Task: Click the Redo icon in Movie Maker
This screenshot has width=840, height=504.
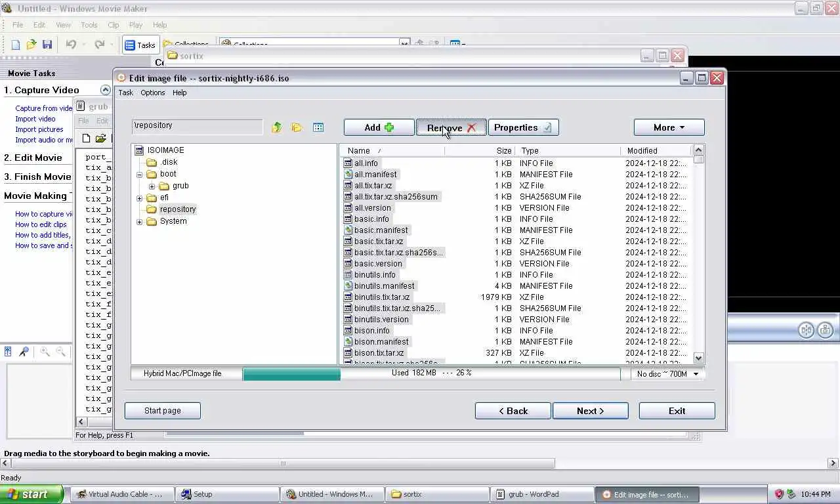Action: 99,45
